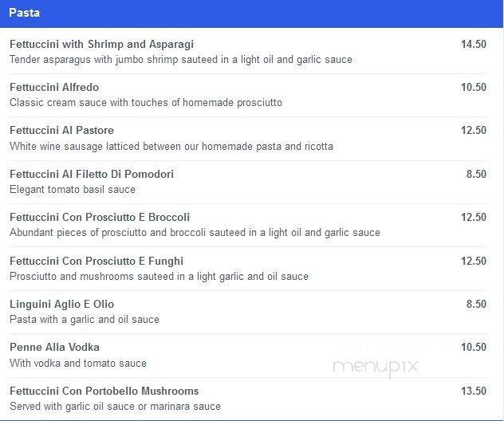Select Fettuccini Con Portobello Mushrooms
Image resolution: width=504 pixels, height=421 pixels.
[104, 391]
